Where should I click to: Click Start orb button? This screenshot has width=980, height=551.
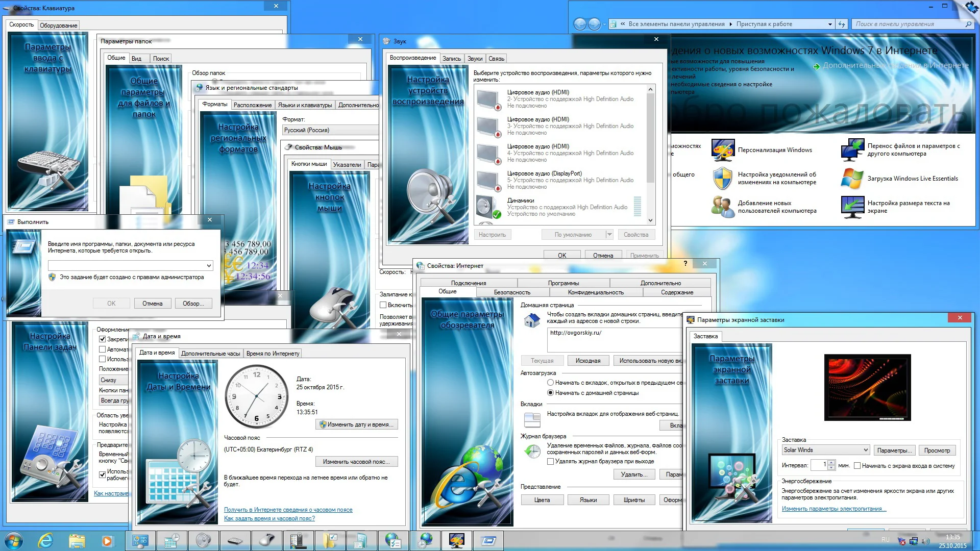(14, 540)
